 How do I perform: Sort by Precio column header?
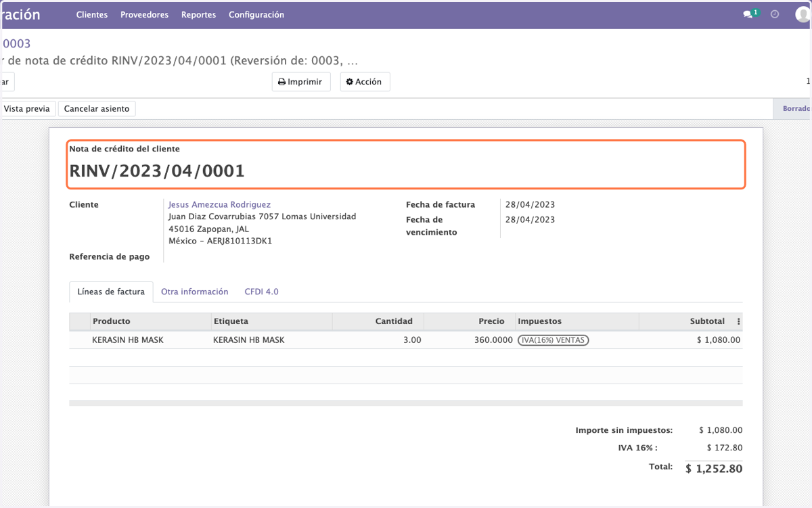click(x=469, y=321)
